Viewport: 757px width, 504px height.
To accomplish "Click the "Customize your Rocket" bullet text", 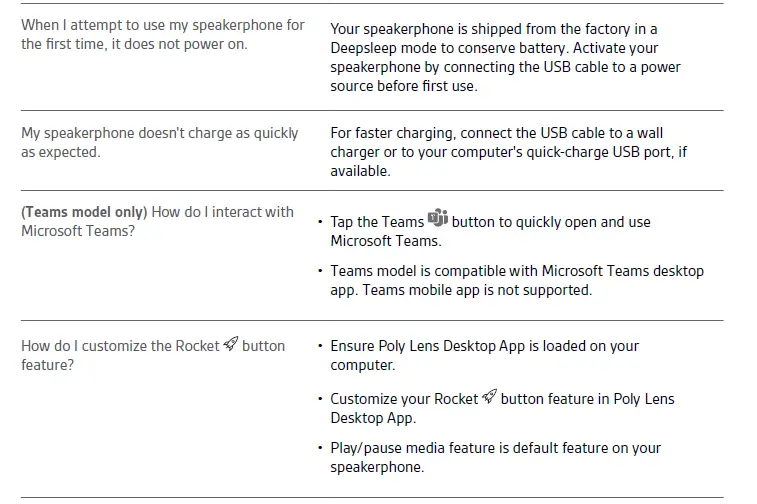I will (502, 408).
